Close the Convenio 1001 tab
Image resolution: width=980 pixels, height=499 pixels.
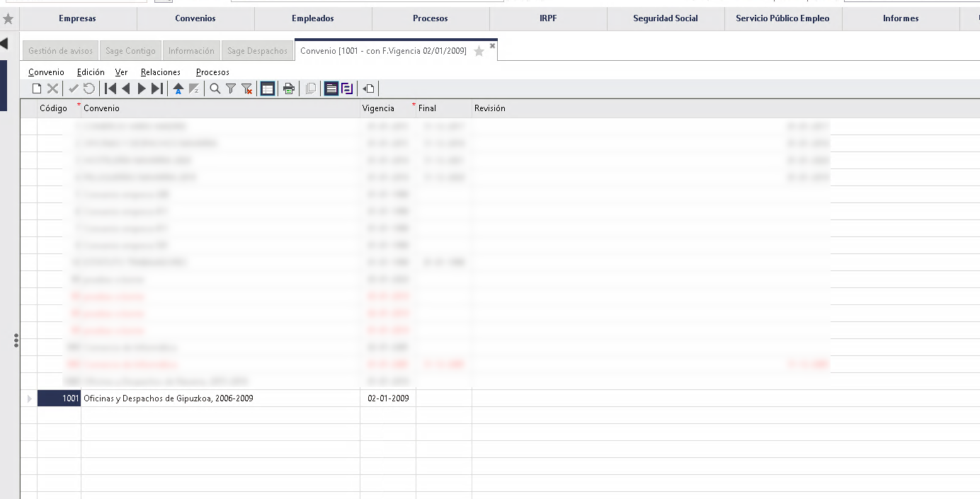click(493, 45)
